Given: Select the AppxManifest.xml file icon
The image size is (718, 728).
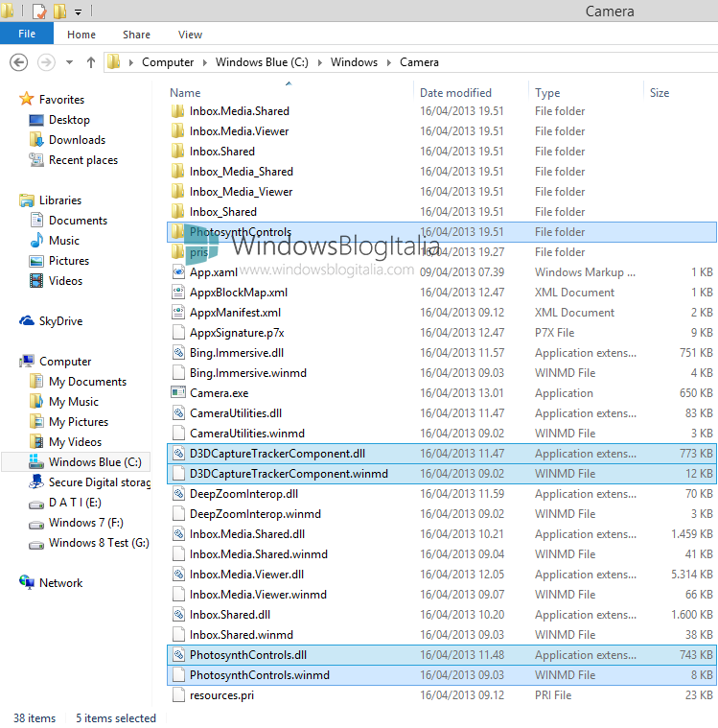Looking at the screenshot, I should point(178,313).
